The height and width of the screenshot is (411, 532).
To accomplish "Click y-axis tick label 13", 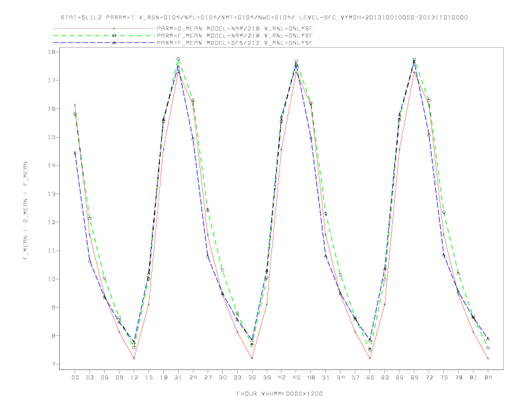I will coord(52,194).
